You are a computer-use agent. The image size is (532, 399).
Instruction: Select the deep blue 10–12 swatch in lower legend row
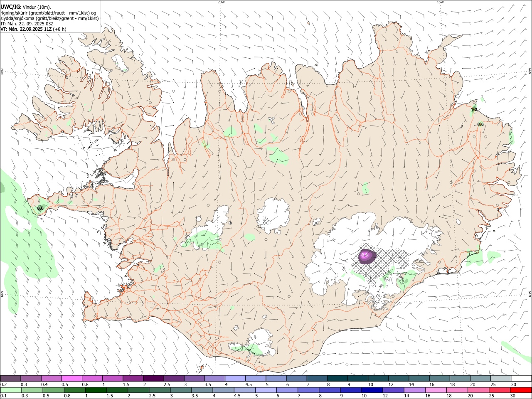pos(372,390)
